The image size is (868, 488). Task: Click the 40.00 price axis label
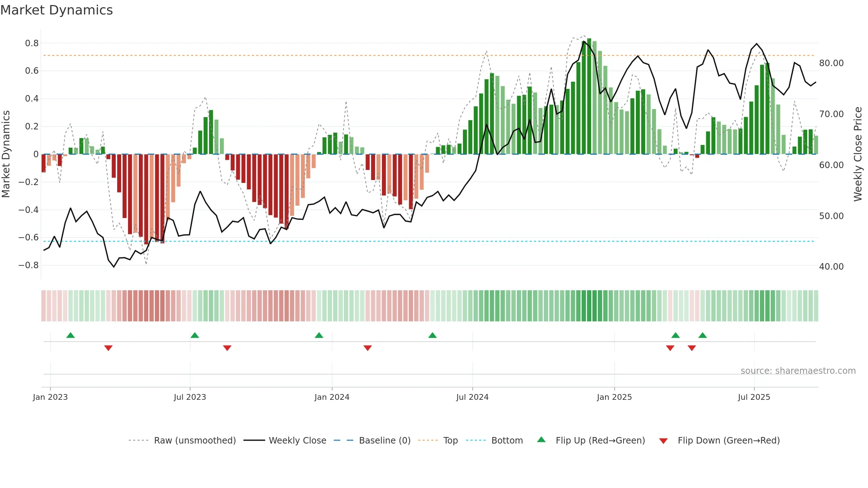click(x=831, y=266)
